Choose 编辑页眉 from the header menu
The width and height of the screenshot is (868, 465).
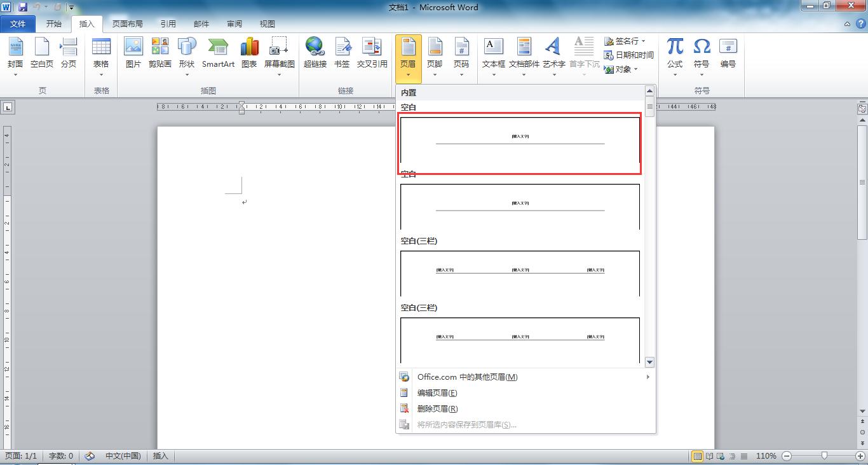coord(437,393)
